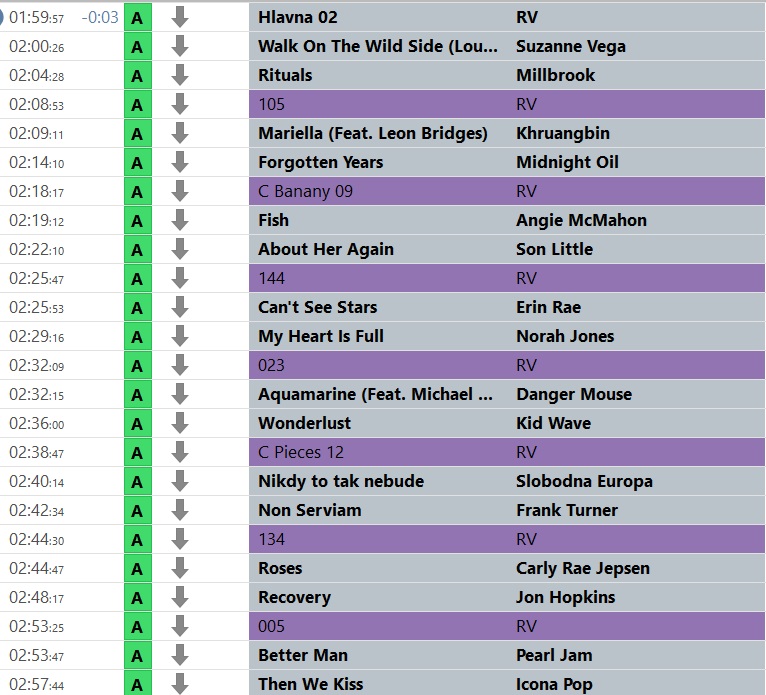Click the artist Frank Turner
The height and width of the screenshot is (695, 766).
(x=567, y=511)
